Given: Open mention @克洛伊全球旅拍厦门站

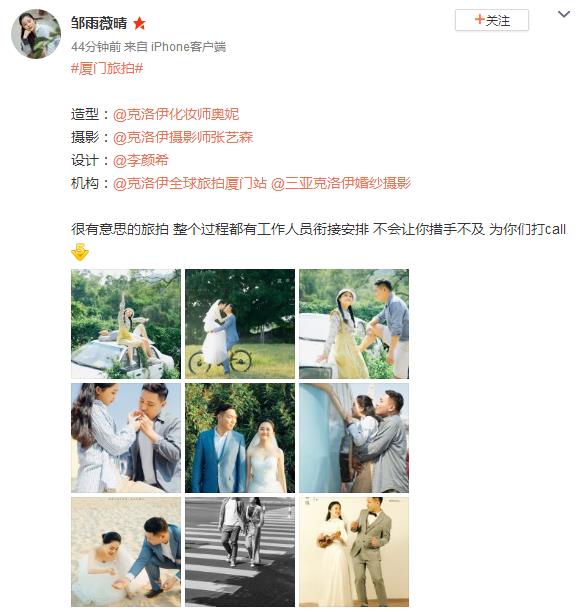Looking at the screenshot, I should (190, 183).
